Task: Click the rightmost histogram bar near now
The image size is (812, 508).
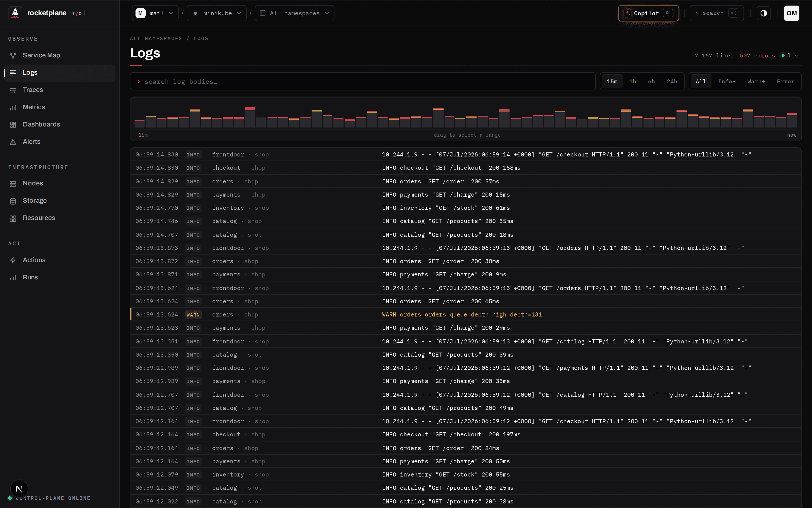Action: pyautogui.click(x=792, y=120)
